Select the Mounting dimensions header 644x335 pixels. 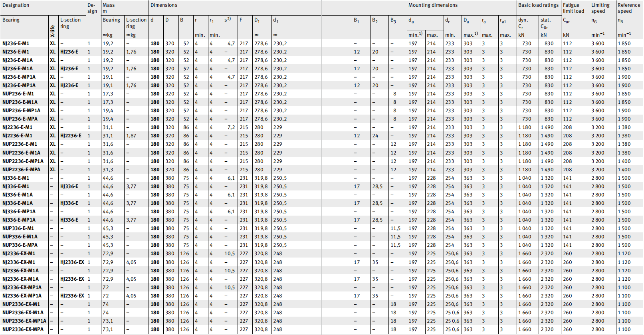pyautogui.click(x=433, y=5)
